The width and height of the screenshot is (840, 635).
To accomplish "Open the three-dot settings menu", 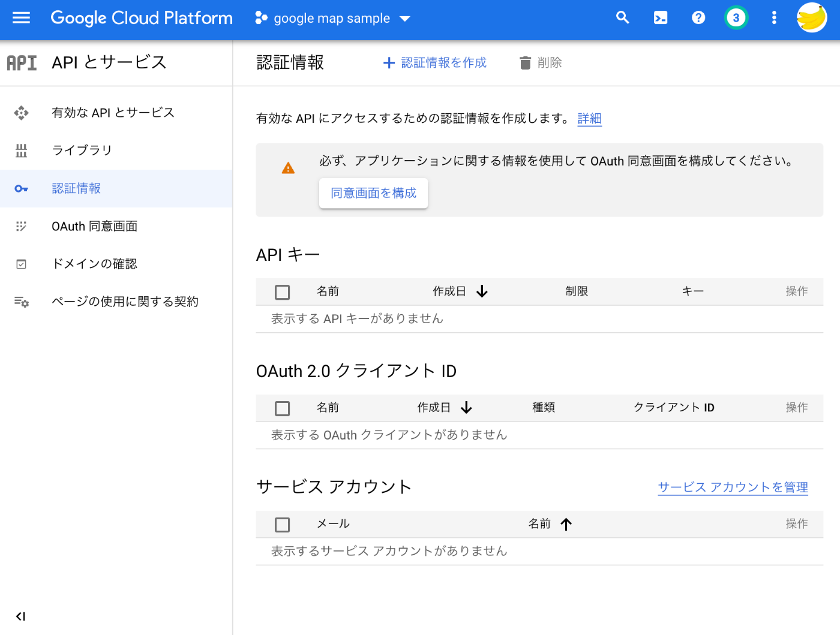I will [774, 18].
